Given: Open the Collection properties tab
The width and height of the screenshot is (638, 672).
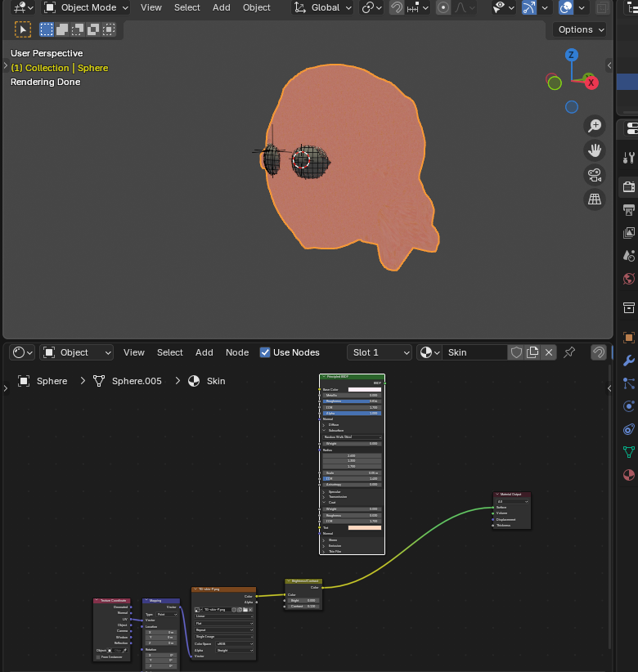Looking at the screenshot, I should (628, 307).
